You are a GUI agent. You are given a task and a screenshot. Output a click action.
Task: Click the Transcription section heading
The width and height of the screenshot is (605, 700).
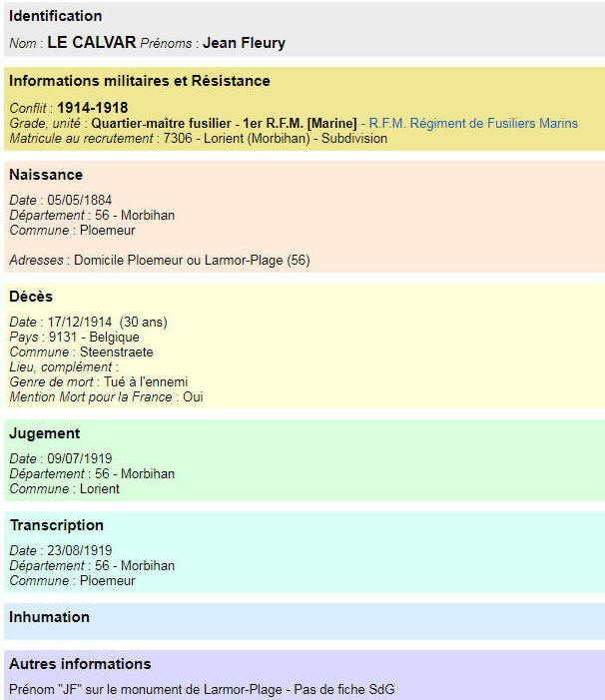pyautogui.click(x=56, y=525)
